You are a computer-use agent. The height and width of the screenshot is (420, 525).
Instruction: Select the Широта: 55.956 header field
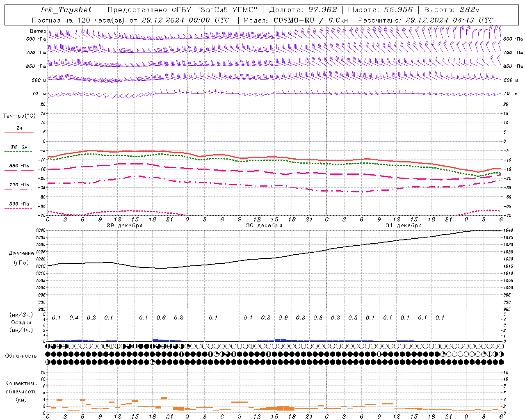pos(380,10)
